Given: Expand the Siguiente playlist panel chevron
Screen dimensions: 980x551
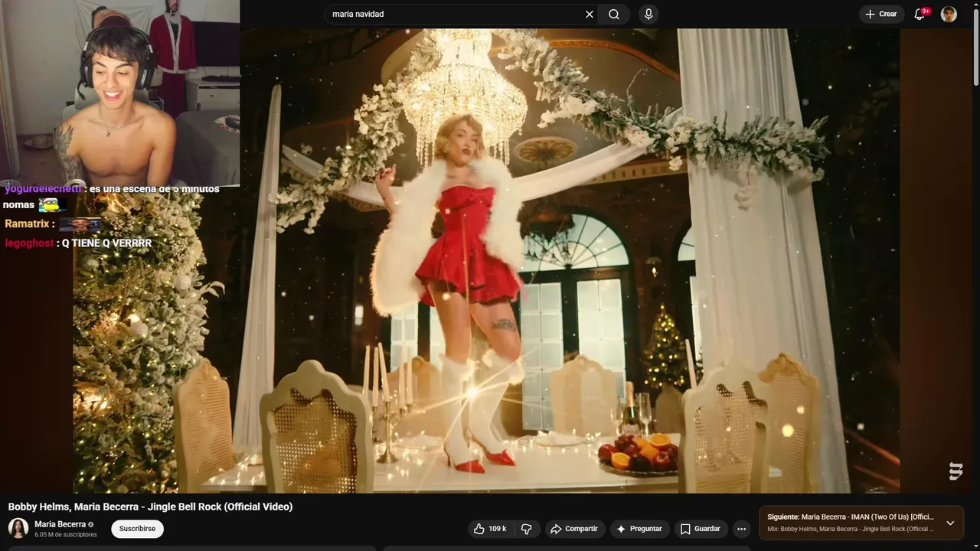Looking at the screenshot, I should tap(950, 523).
